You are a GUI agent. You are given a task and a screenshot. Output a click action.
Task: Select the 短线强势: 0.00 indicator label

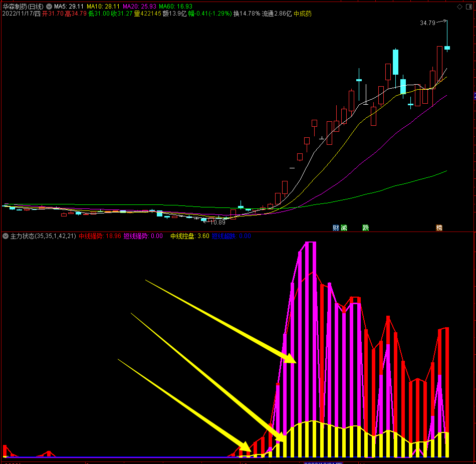tap(143, 236)
